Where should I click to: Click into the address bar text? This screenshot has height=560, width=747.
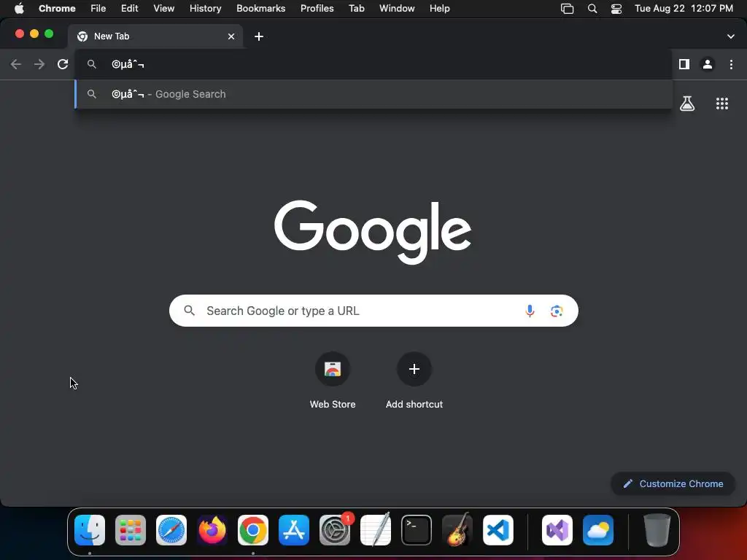pyautogui.click(x=128, y=64)
